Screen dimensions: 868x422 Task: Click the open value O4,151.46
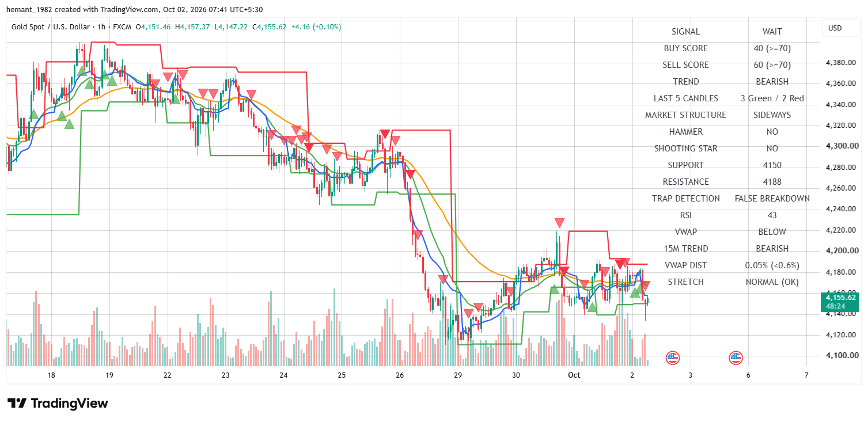point(153,27)
